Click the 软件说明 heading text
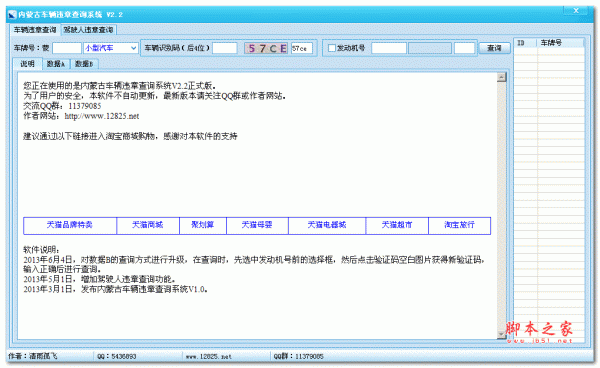 pyautogui.click(x=41, y=250)
